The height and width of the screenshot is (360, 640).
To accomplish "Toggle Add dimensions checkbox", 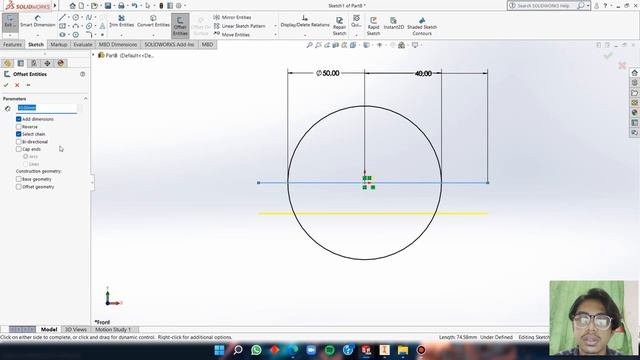I will click(18, 119).
